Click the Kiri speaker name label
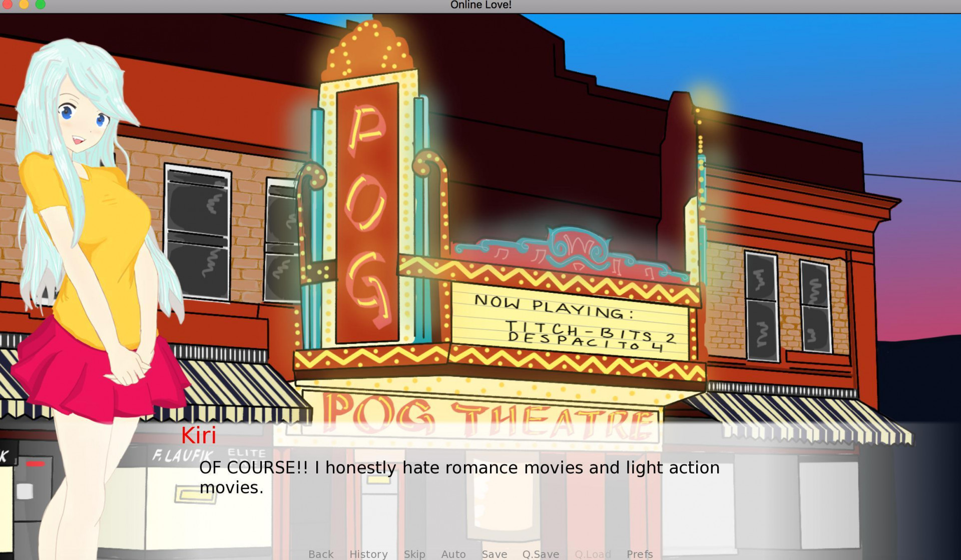This screenshot has width=961, height=560. pos(199,435)
